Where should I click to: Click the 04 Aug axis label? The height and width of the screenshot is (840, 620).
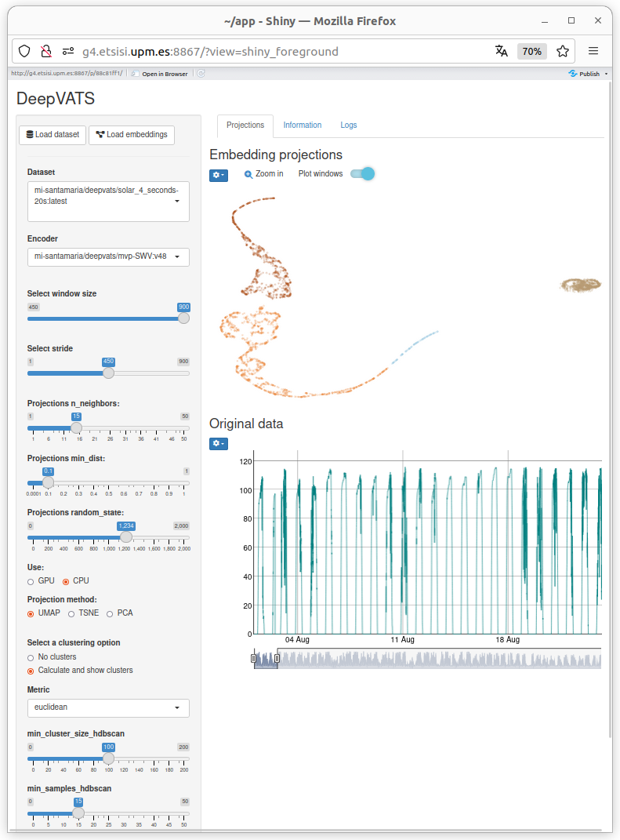297,640
